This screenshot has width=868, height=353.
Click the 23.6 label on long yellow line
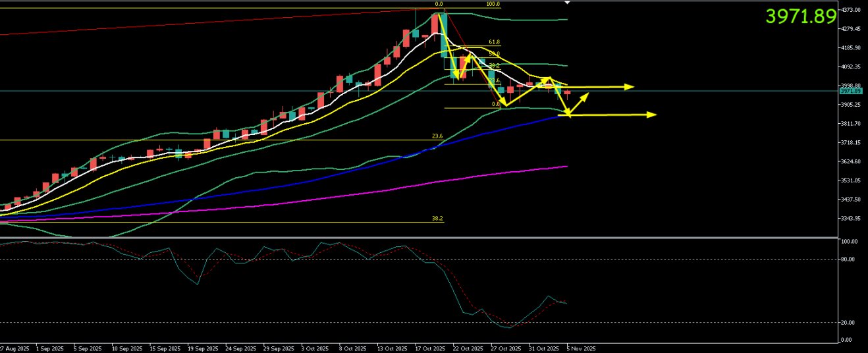coord(437,136)
